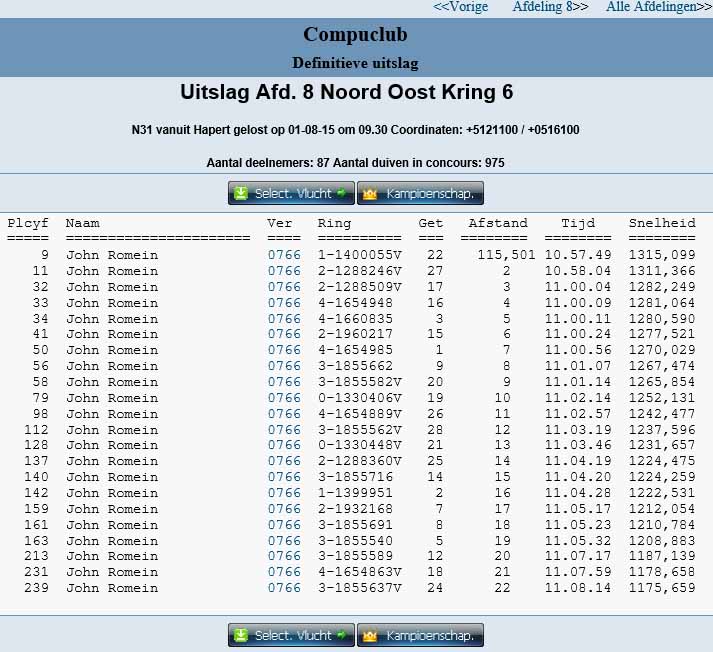Click speed value 1252,131
713x652 pixels.
tap(662, 398)
